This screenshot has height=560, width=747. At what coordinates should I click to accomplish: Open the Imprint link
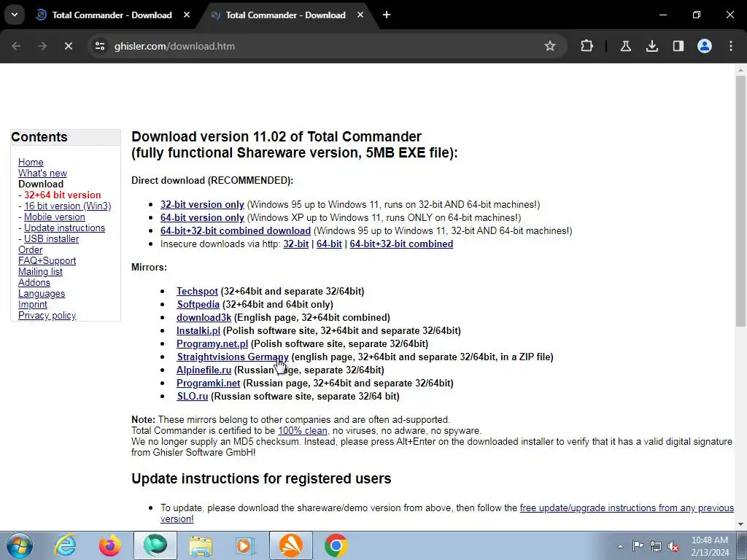point(32,304)
